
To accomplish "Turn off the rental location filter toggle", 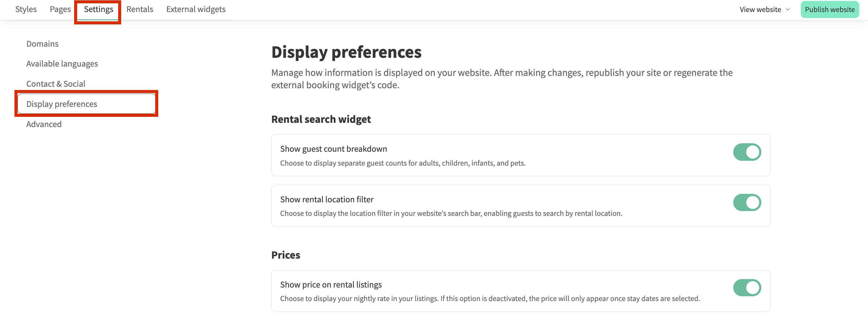I will coord(747,203).
